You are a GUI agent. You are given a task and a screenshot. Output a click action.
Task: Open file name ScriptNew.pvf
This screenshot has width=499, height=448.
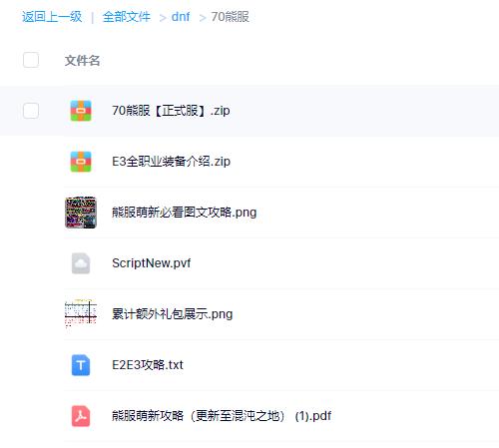pyautogui.click(x=152, y=263)
